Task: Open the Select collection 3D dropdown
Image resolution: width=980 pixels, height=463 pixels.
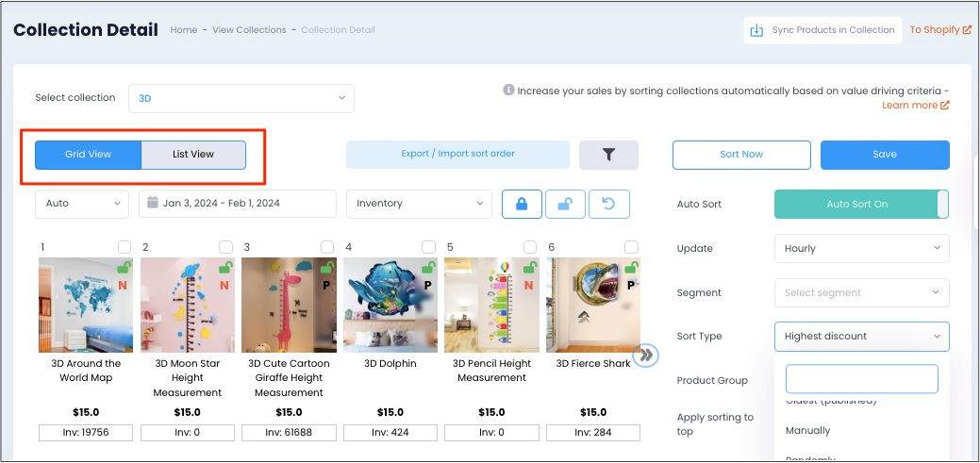Action: tap(241, 99)
